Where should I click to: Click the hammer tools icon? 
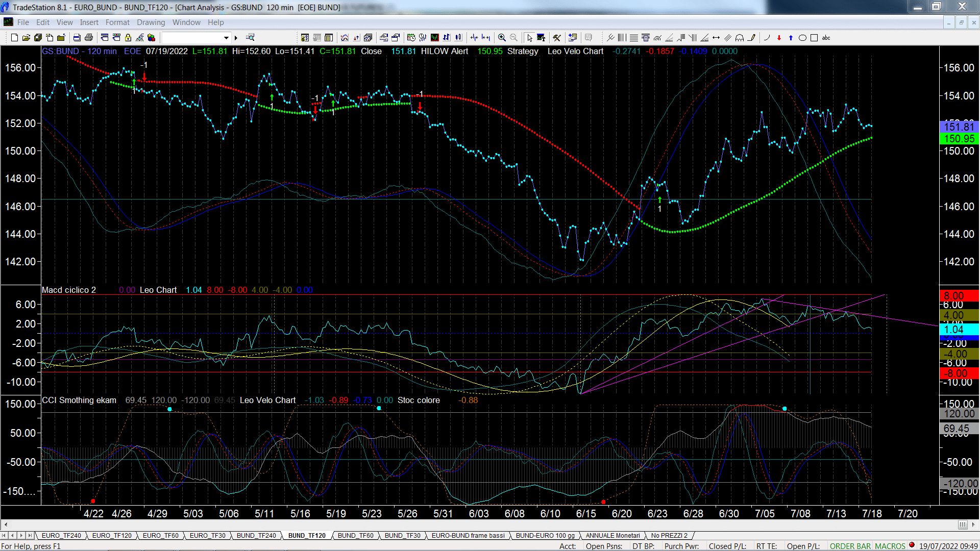pos(557,38)
